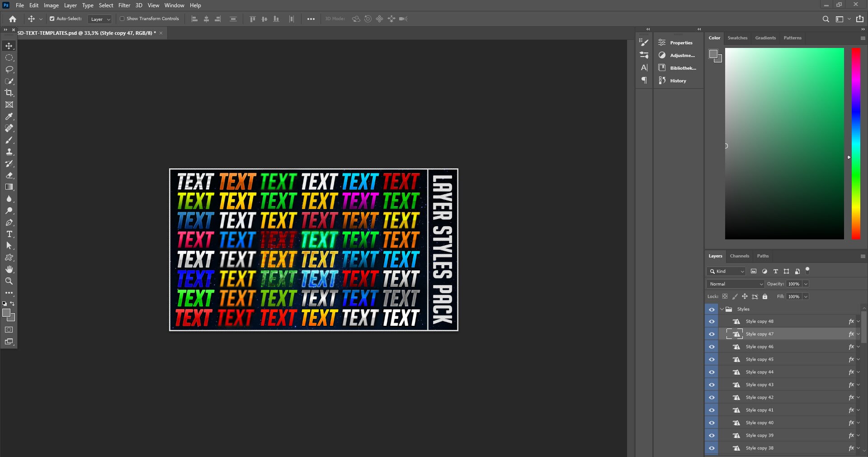Enable Show Transform Controls
868x457 pixels.
coord(123,19)
